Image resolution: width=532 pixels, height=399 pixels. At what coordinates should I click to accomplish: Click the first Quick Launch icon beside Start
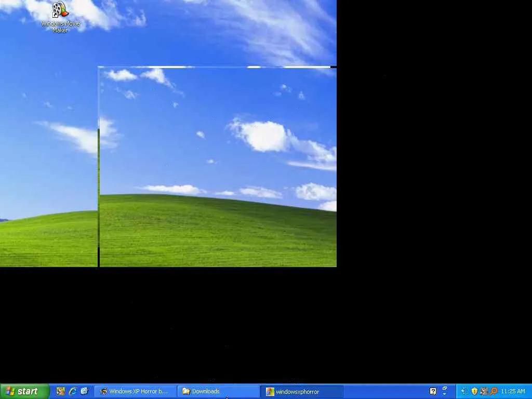click(60, 391)
